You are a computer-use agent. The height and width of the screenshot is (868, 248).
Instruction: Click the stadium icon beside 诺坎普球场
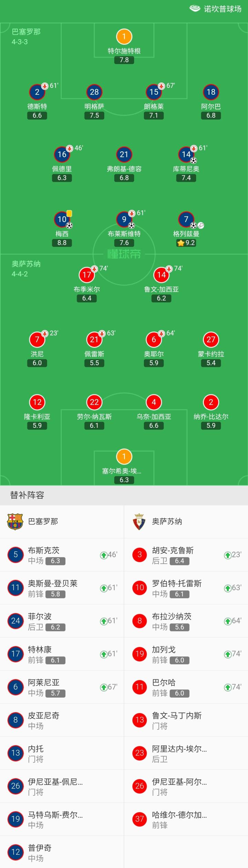195,8
